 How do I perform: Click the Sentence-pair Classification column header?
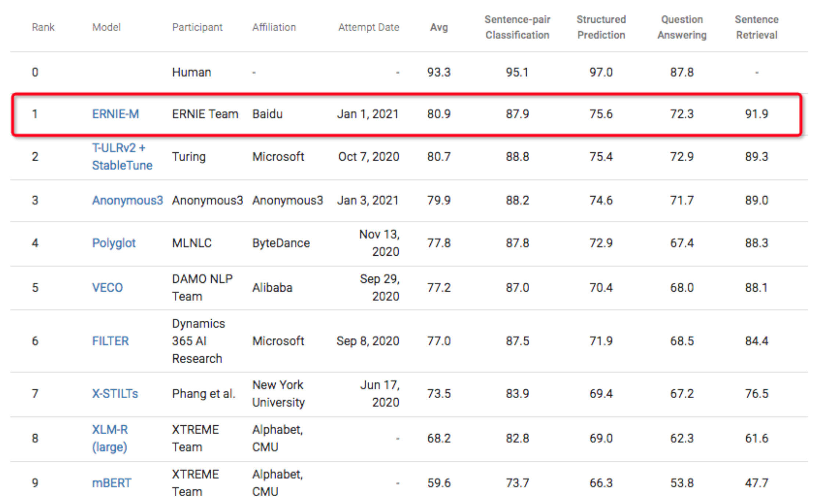517,27
